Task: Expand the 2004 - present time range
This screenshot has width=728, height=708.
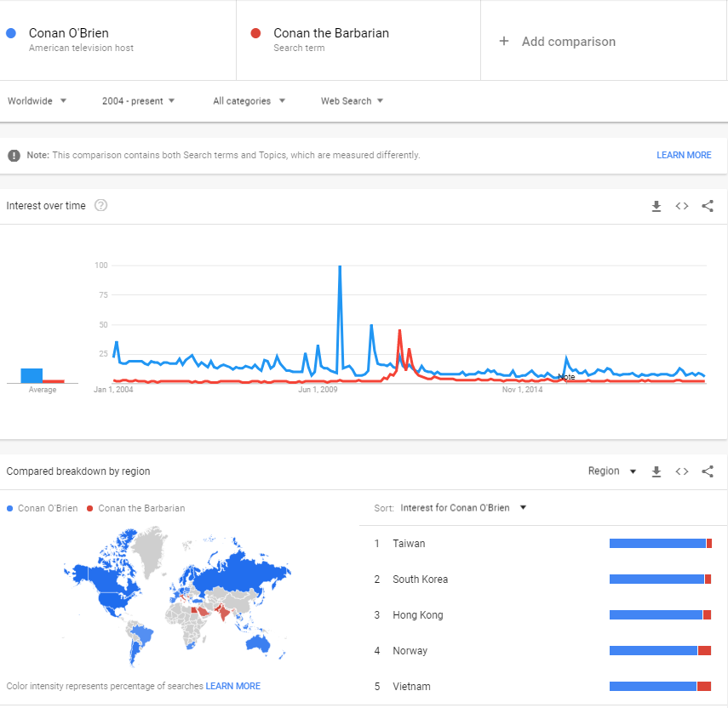Action: point(138,101)
